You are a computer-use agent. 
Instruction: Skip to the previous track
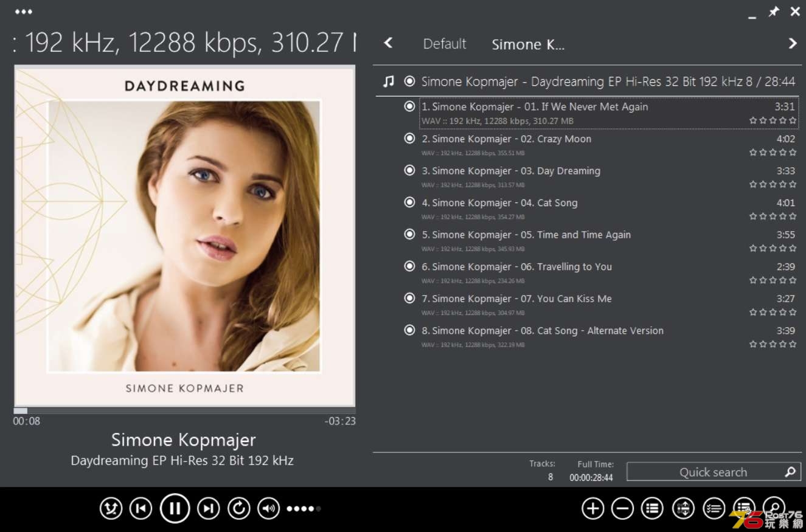pos(141,508)
